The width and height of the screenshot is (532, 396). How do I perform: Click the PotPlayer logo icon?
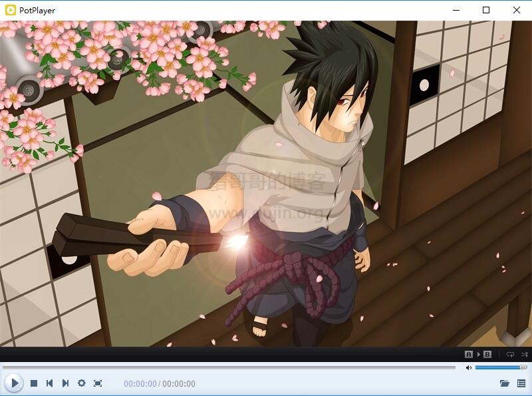pos(10,10)
